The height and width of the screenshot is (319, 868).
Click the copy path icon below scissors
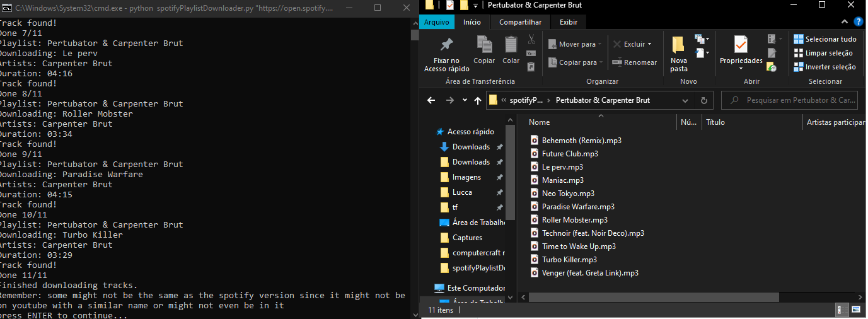(x=531, y=53)
